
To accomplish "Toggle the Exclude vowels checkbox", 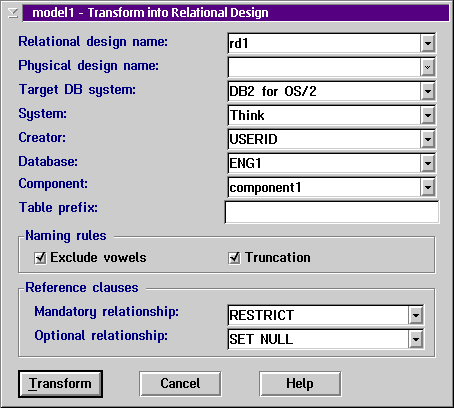I will (40, 258).
